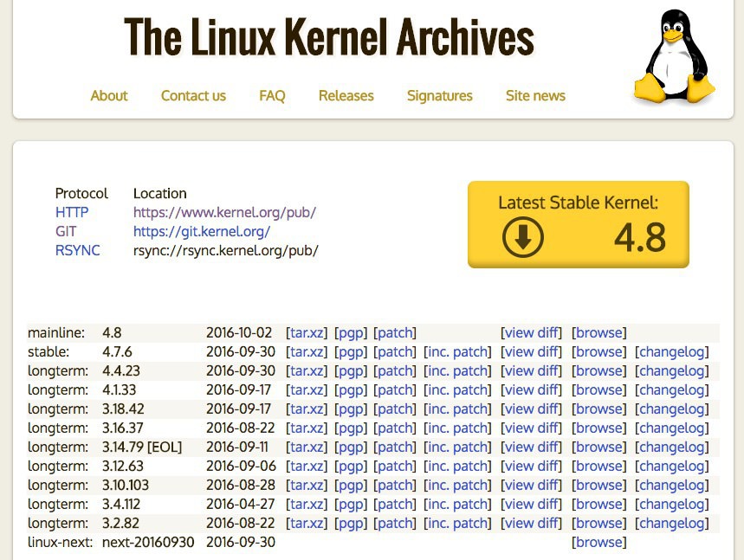Open changelog for longterm 4.4.23
744x560 pixels.
[672, 370]
